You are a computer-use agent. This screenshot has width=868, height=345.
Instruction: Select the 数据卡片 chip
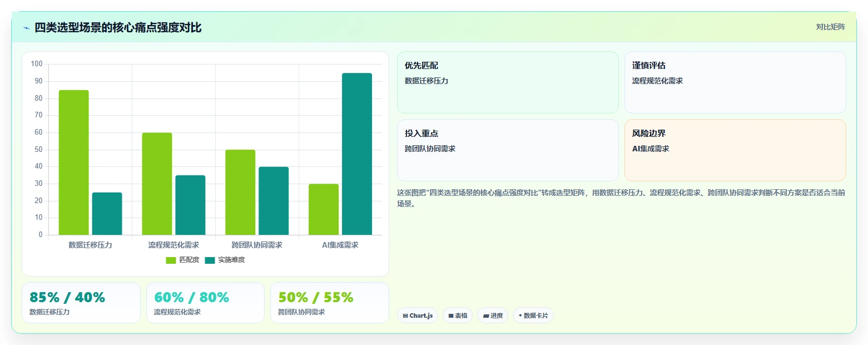click(533, 316)
